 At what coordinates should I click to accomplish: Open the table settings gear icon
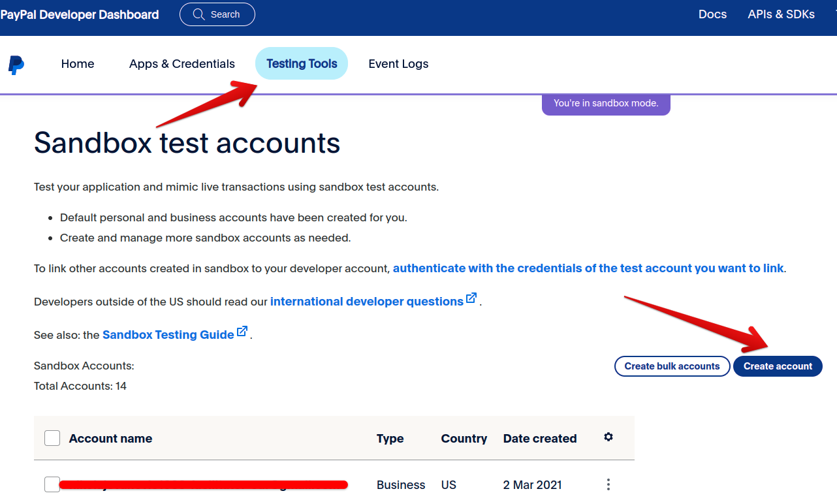click(608, 437)
